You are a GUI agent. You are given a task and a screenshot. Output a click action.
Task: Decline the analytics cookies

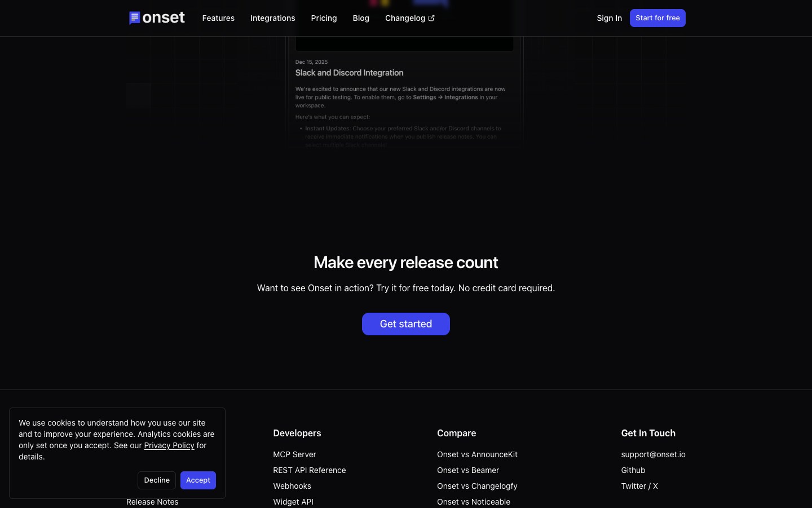(157, 480)
